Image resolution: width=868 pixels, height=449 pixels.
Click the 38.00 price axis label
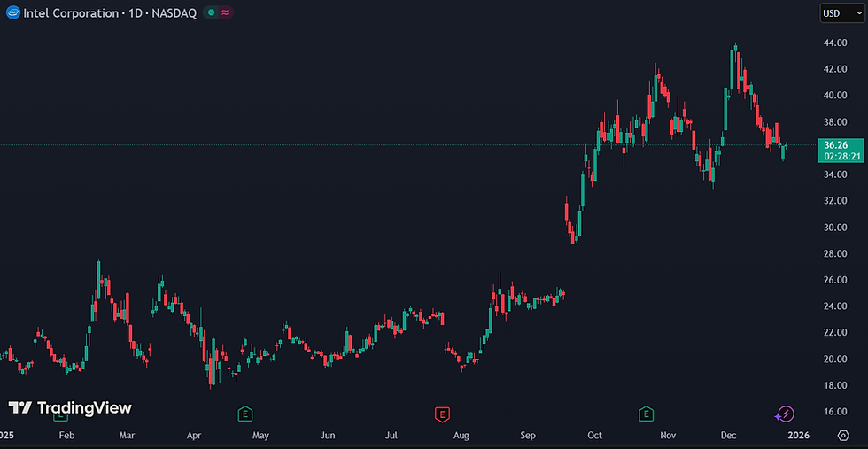pos(834,122)
